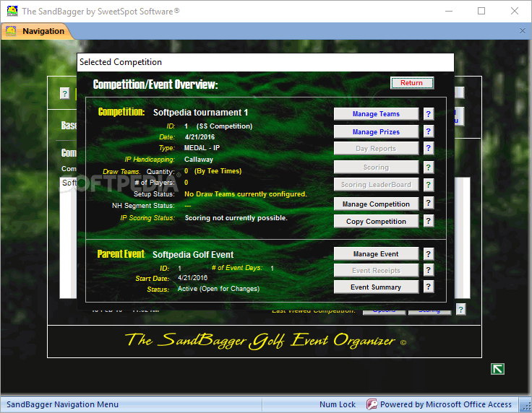Show help for Manage Competition
Viewport: 532px width, 413px height.
pos(429,203)
